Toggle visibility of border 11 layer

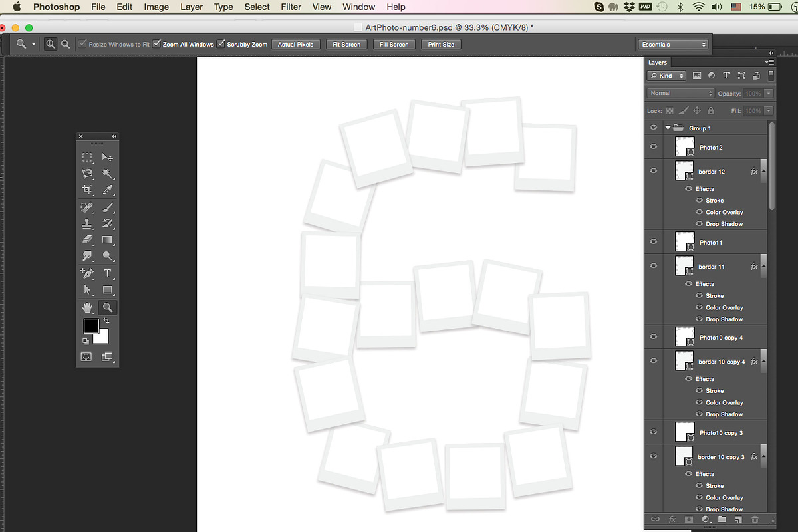pyautogui.click(x=654, y=266)
